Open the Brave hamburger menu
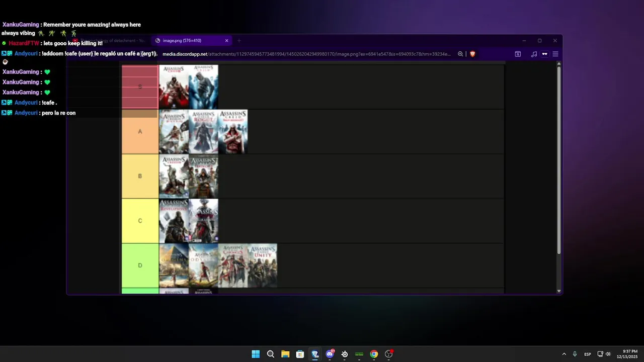The width and height of the screenshot is (644, 362). click(555, 54)
